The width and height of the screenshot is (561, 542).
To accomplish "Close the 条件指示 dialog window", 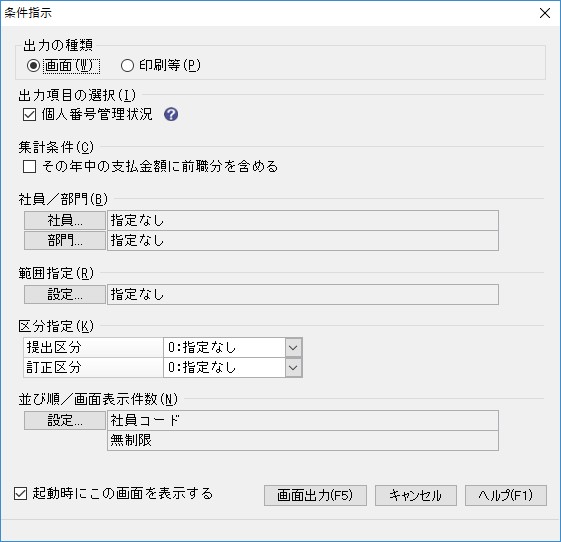I will (545, 13).
